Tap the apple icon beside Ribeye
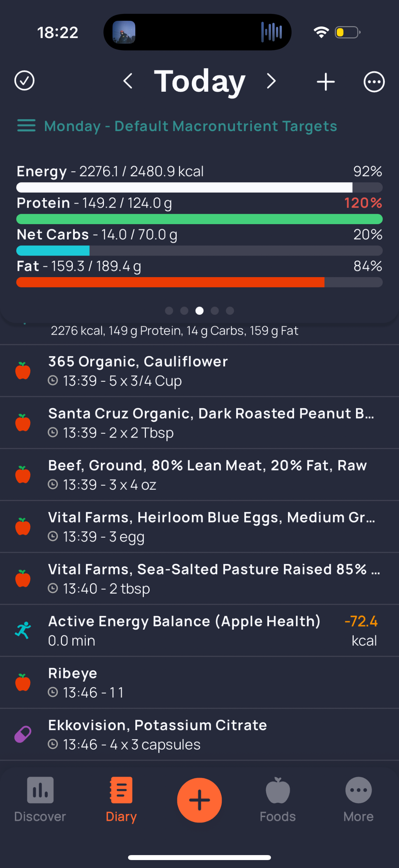This screenshot has height=868, width=399. (23, 682)
